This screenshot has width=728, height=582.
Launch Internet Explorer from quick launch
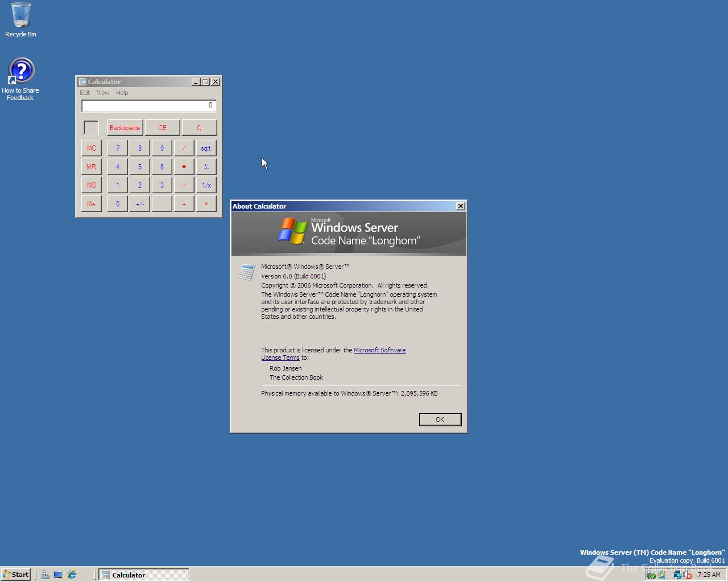(72, 575)
